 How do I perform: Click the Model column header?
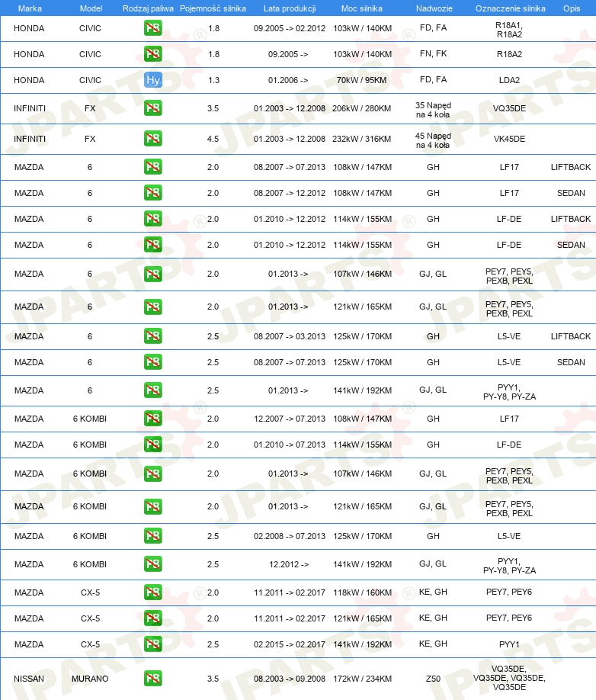[x=91, y=8]
